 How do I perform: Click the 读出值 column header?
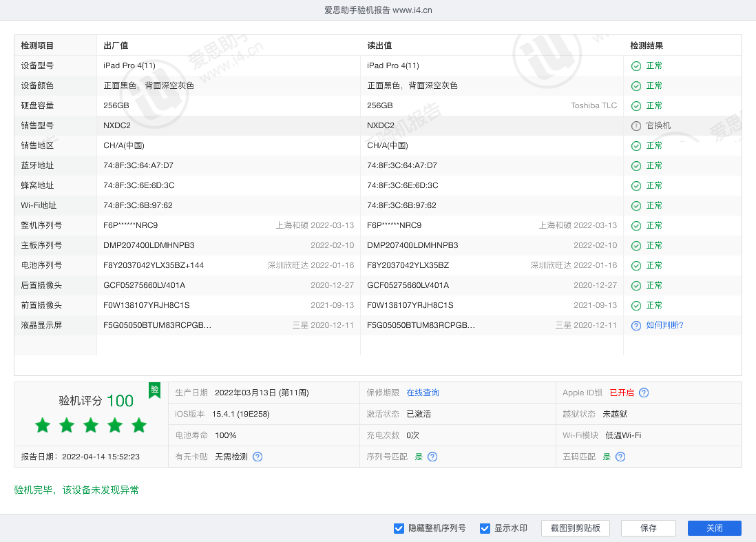pyautogui.click(x=379, y=45)
